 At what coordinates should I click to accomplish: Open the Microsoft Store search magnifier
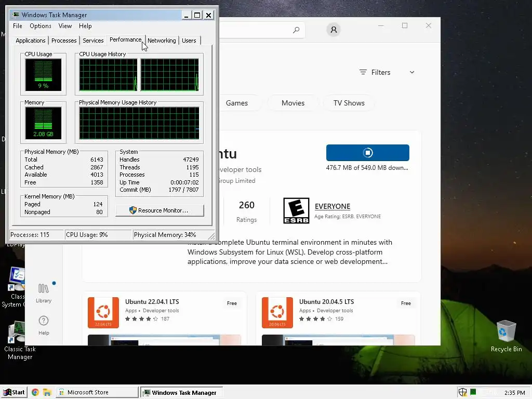296,30
